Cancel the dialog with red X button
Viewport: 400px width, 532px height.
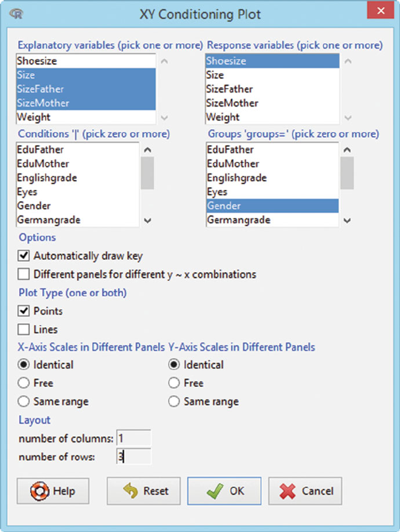click(305, 490)
